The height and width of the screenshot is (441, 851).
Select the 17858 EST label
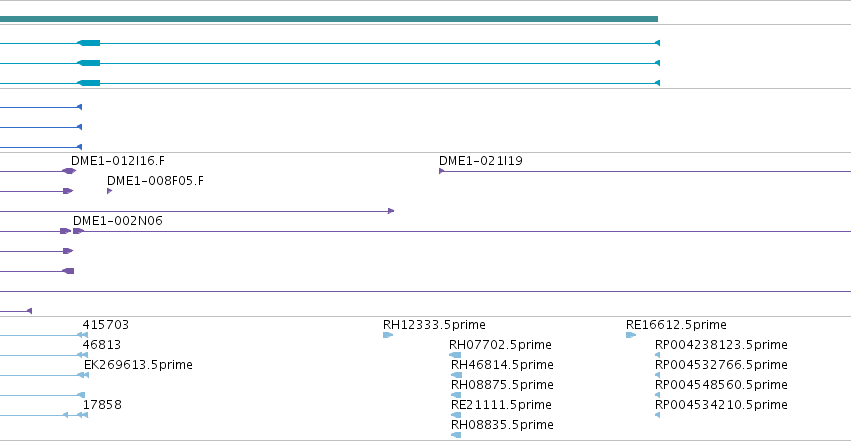click(x=102, y=405)
